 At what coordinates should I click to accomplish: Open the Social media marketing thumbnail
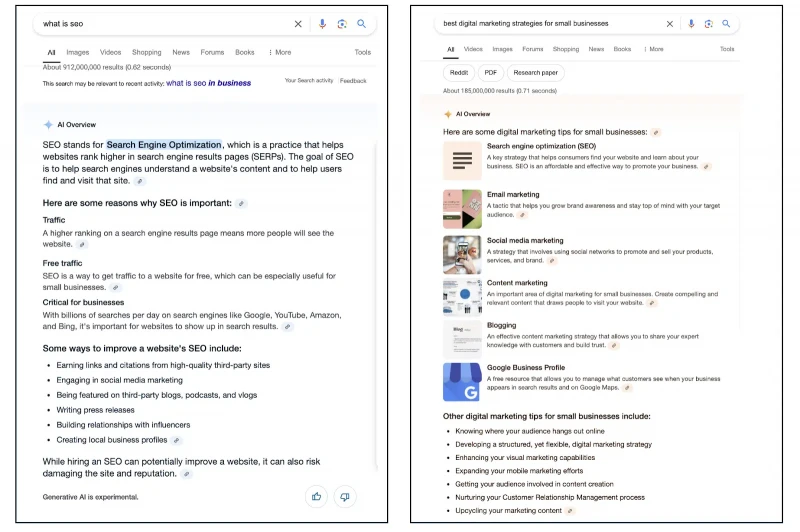coord(462,255)
